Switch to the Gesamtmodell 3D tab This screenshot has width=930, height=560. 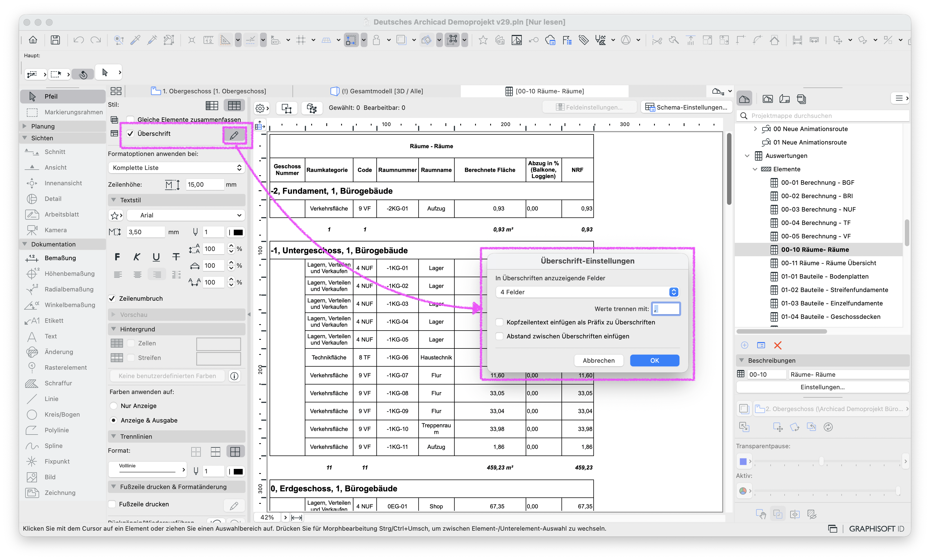377,91
